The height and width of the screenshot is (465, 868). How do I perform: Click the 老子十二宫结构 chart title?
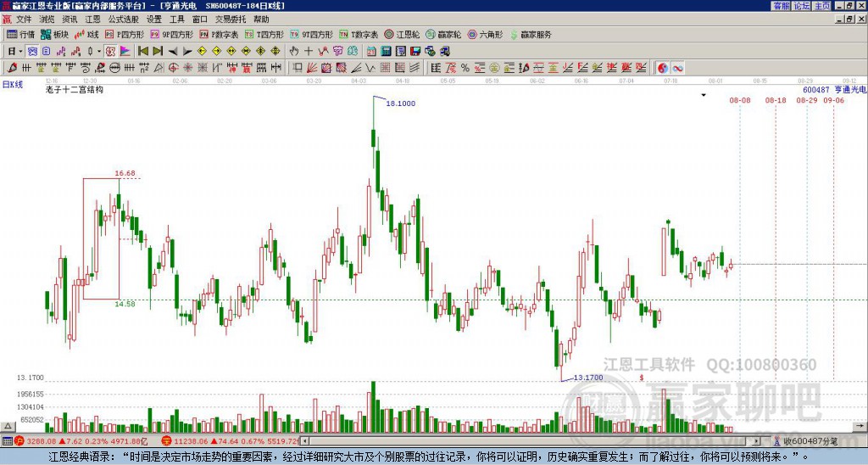click(x=75, y=89)
